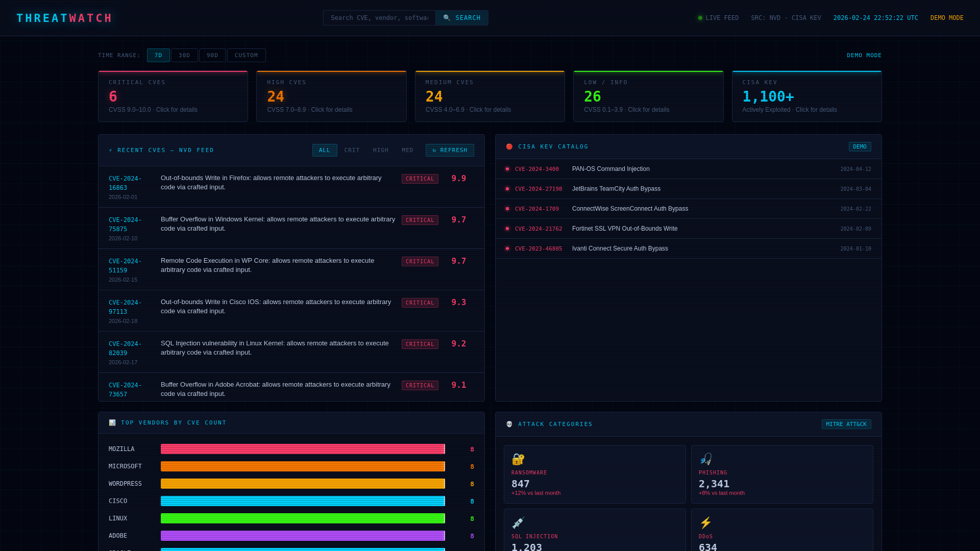The image size is (980, 551).
Task: Click red dot beside CVE-2024-21762
Action: (507, 229)
